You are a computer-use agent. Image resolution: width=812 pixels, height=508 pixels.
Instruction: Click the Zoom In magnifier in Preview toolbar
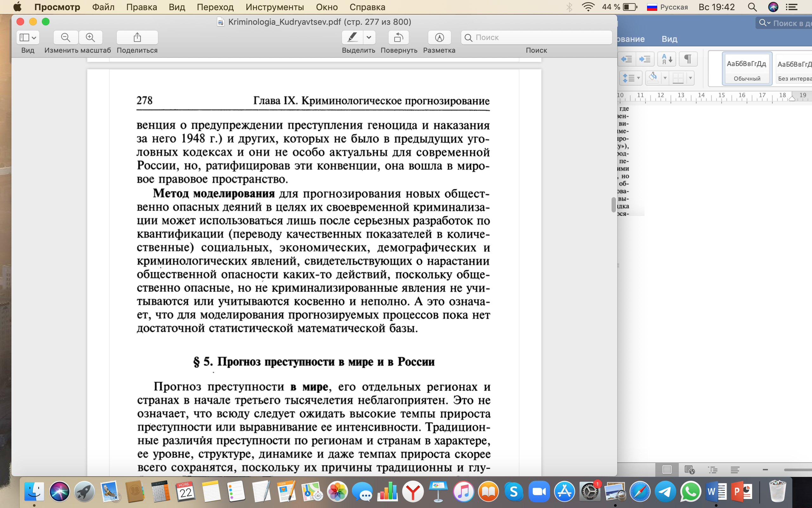[91, 37]
